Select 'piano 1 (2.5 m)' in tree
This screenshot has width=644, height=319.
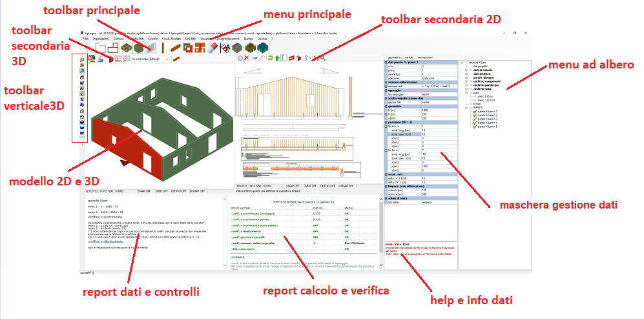(x=485, y=100)
